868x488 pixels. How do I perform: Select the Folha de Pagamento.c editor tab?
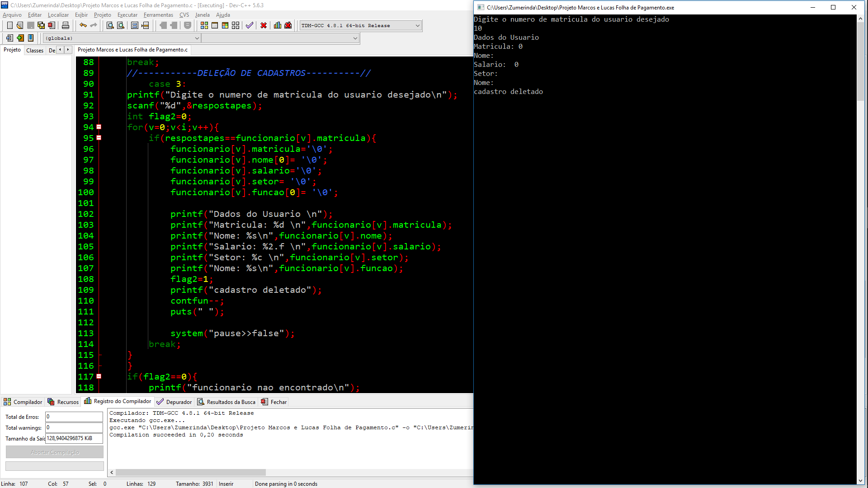(132, 50)
